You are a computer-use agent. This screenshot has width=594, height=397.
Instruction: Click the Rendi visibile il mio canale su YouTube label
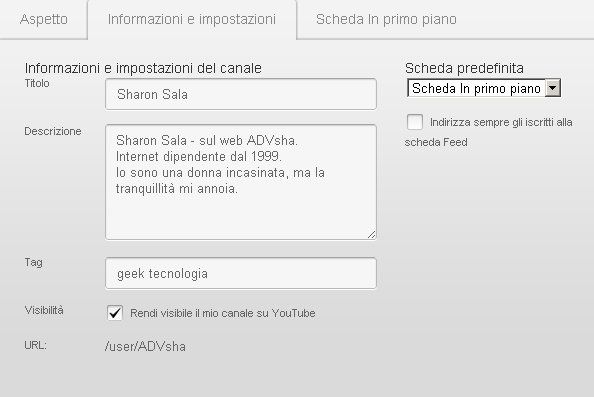(x=223, y=313)
